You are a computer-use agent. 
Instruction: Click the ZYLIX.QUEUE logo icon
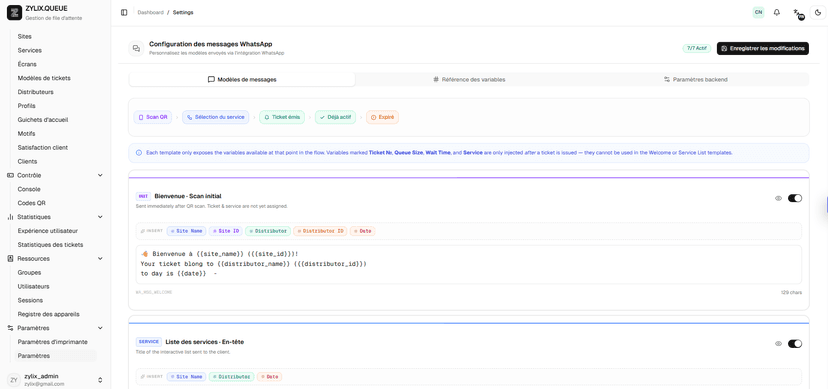pos(14,12)
